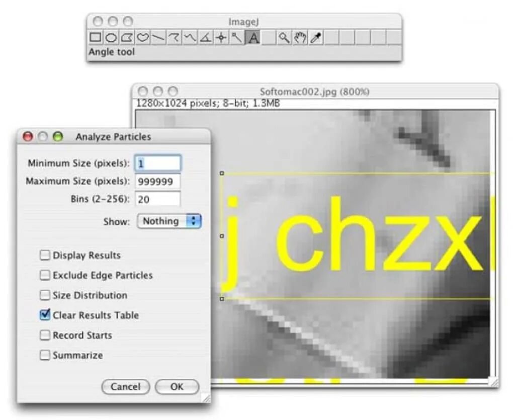Screen dimensions: 513x420
Task: Select the Freehand selection tool
Action: coord(142,38)
